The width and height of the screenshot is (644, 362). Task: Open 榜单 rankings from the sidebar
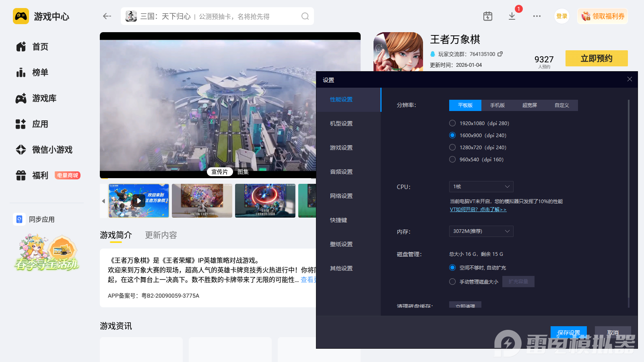click(32, 72)
